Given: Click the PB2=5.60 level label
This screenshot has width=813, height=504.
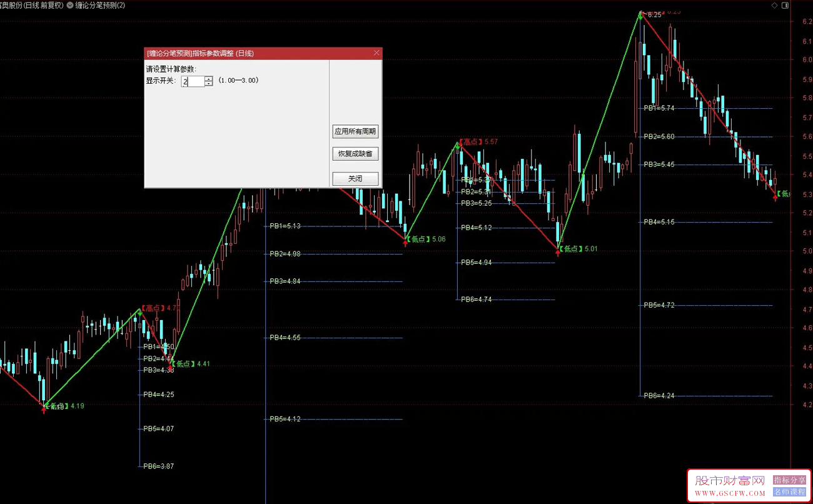Looking at the screenshot, I should click(659, 136).
